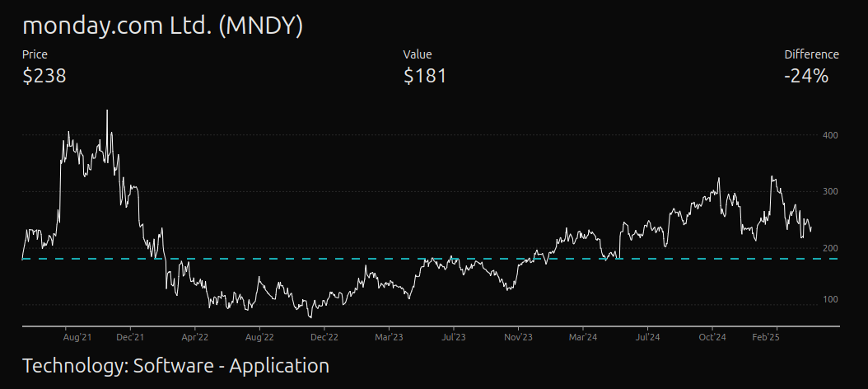Image resolution: width=868 pixels, height=389 pixels.
Task: Select the 200 y-axis label
Action: coord(830,248)
